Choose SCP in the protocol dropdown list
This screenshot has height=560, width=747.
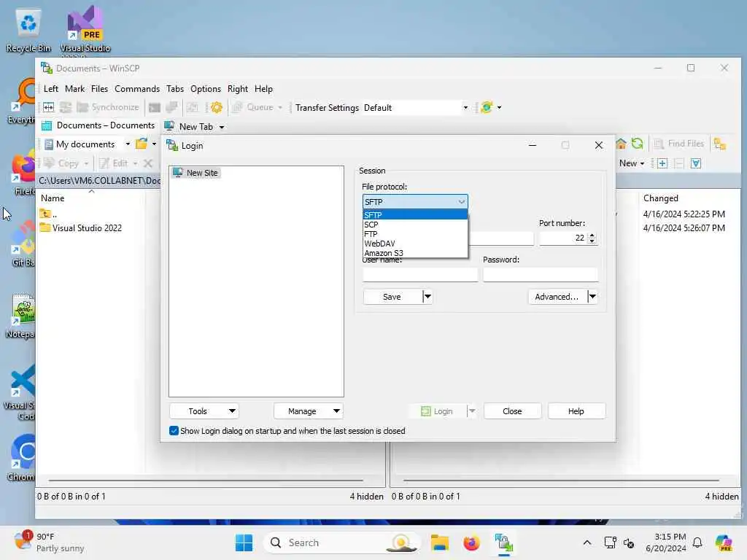415,225
